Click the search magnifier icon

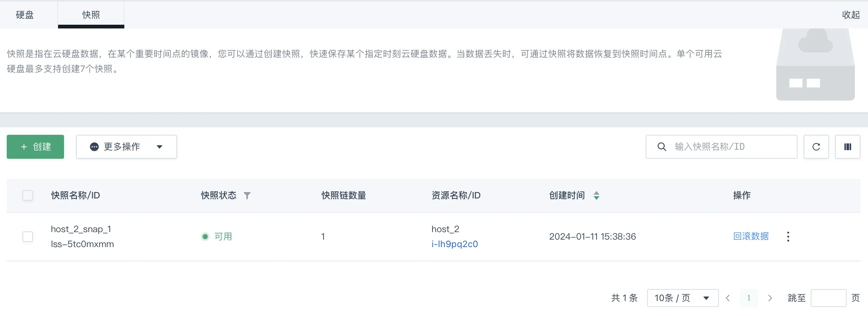tap(662, 147)
